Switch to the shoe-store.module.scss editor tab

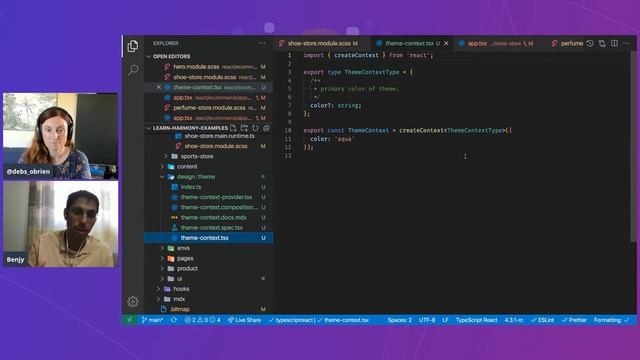[322, 43]
